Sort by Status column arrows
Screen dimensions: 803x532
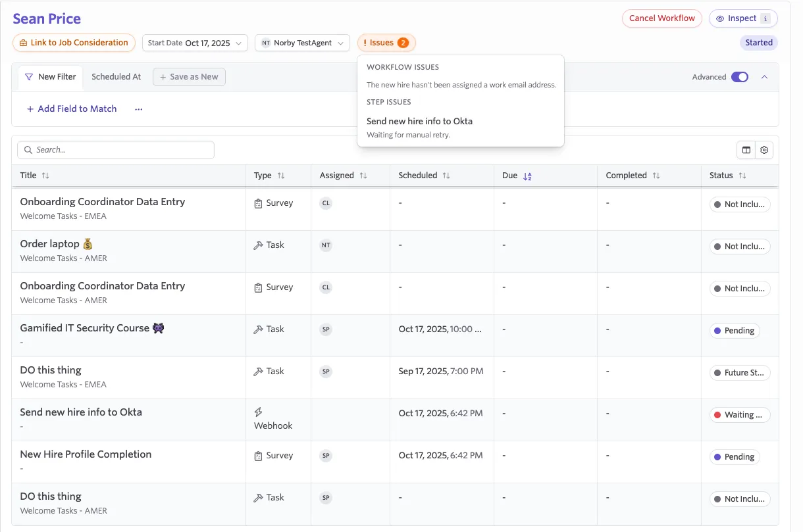(742, 176)
